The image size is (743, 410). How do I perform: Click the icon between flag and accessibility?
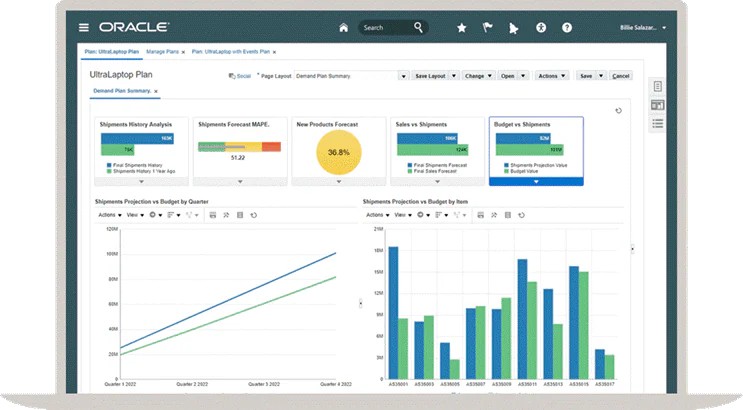[x=513, y=28]
